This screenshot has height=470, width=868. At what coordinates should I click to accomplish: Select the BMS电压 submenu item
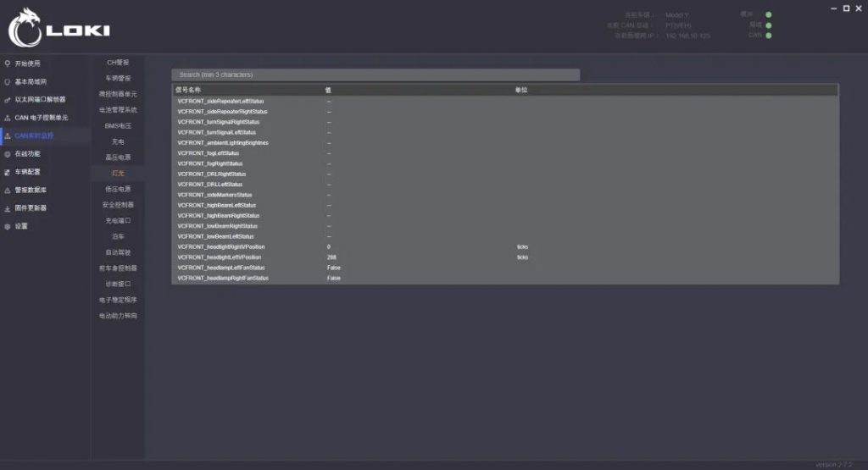click(x=118, y=126)
